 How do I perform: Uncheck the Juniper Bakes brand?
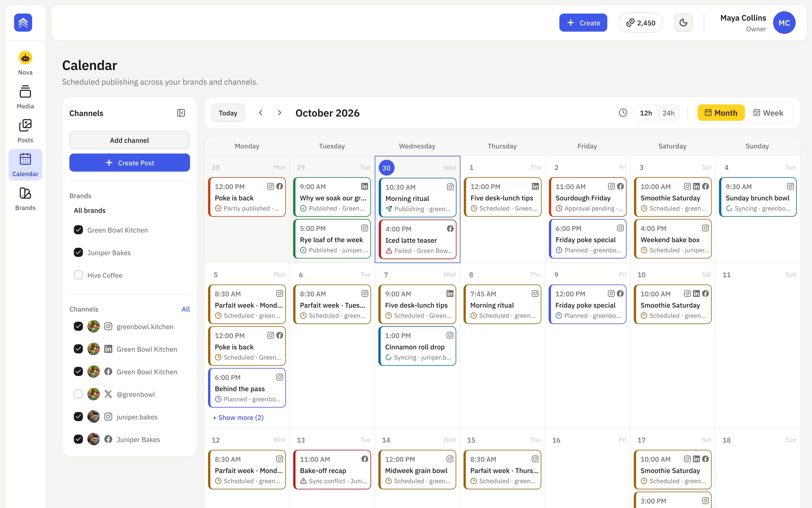[78, 252]
